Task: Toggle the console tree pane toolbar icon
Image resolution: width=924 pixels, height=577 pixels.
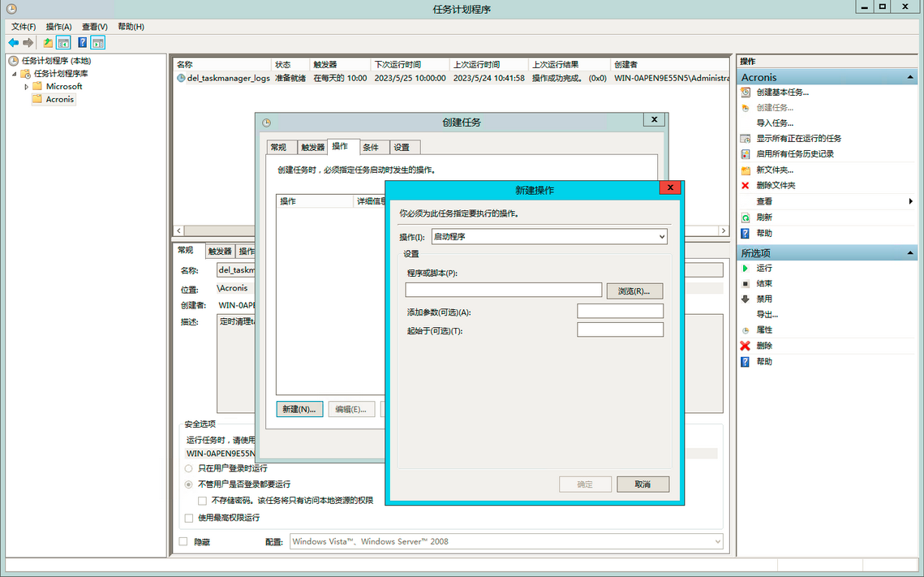Action: click(x=63, y=42)
